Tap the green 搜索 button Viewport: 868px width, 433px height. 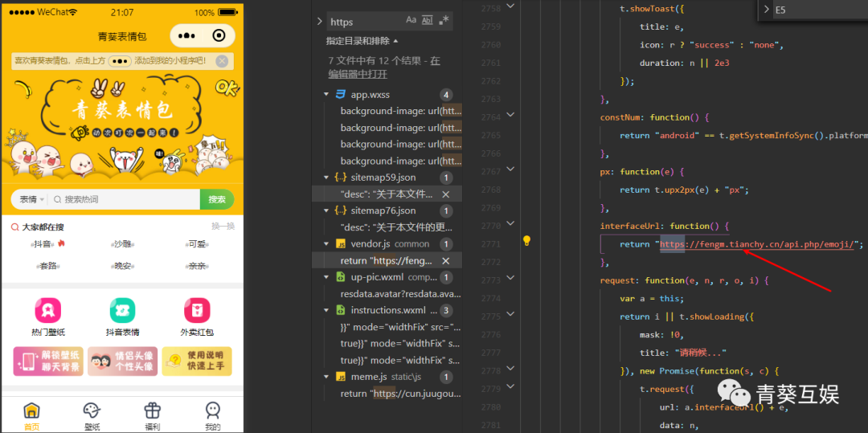tap(217, 199)
